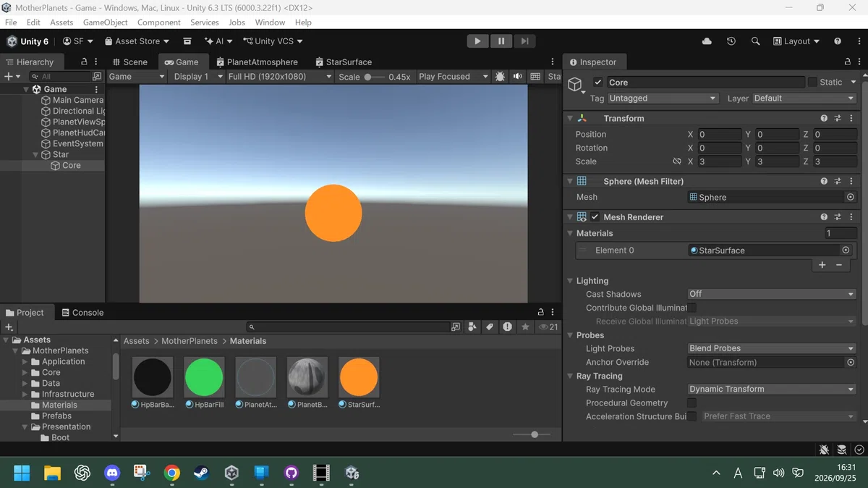The width and height of the screenshot is (868, 488).
Task: Open the Asset Store button
Action: 137,41
